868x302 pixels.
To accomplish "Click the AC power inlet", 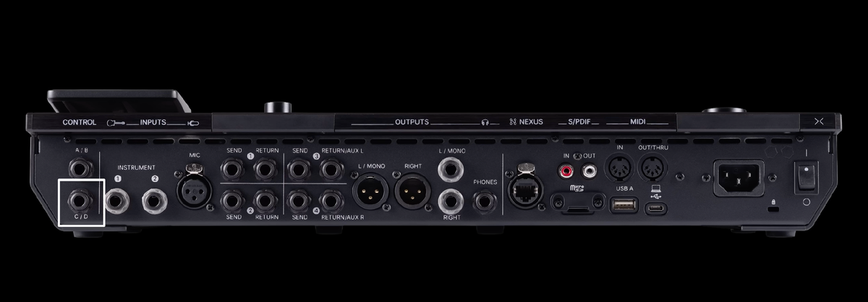I will tap(737, 176).
